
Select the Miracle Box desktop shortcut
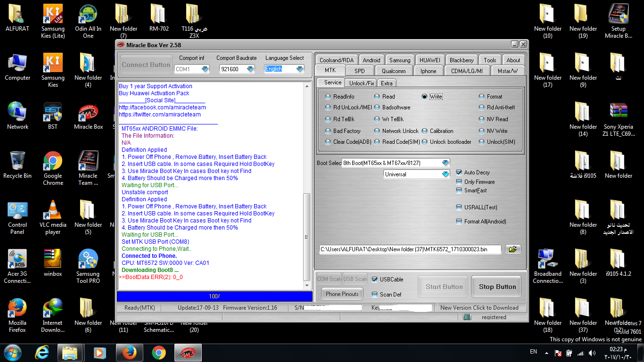(x=88, y=116)
